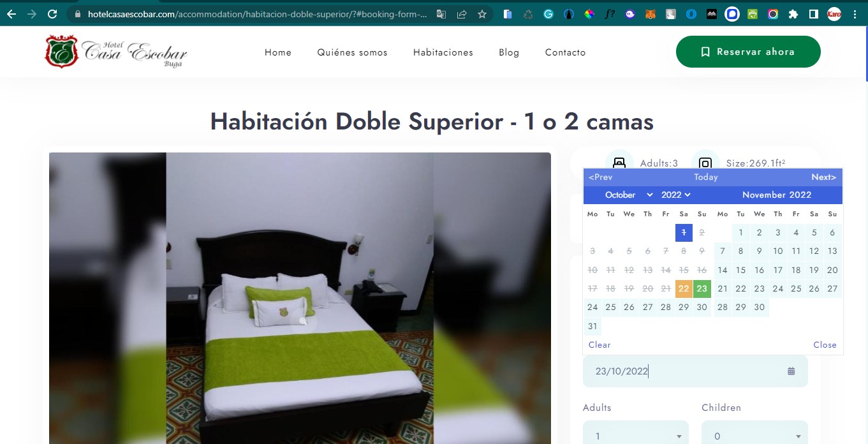The image size is (868, 444).
Task: Click the room size icon beside Size:269.1ft²
Action: pyautogui.click(x=705, y=161)
